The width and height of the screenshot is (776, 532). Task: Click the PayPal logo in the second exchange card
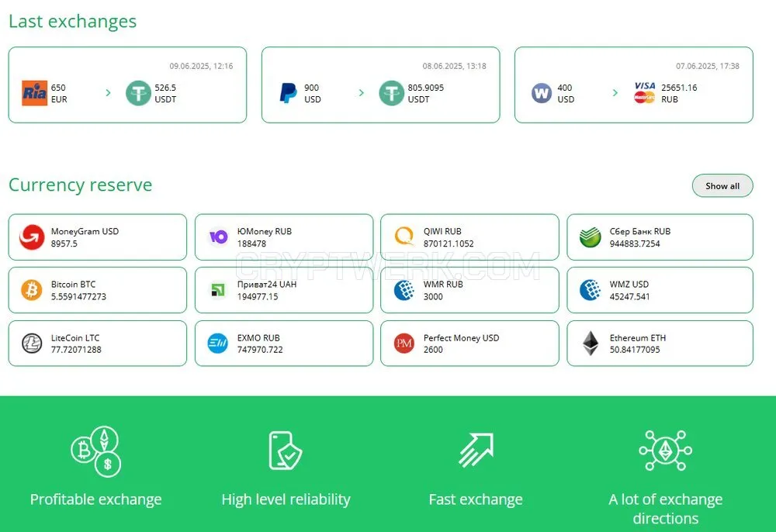(288, 93)
